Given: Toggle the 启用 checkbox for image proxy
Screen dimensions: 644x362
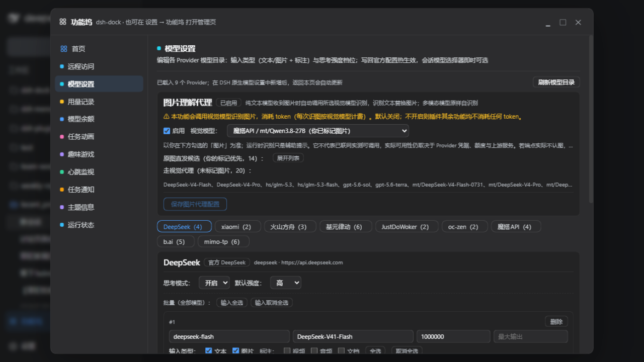Looking at the screenshot, I should click(x=167, y=131).
